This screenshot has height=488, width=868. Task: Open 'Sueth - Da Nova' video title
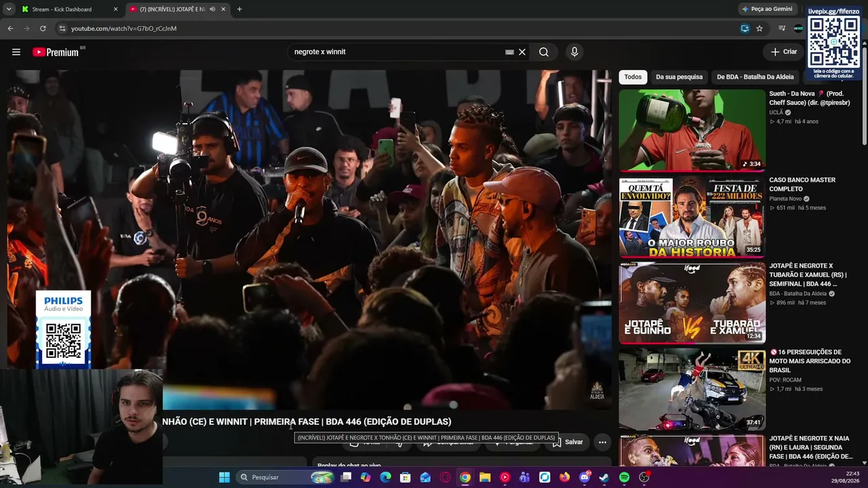click(810, 98)
